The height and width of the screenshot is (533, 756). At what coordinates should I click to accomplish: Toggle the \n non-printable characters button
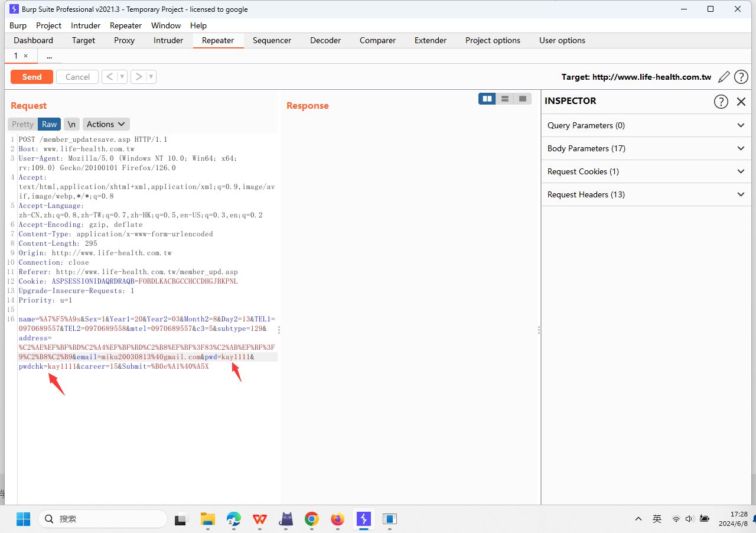[x=71, y=124]
